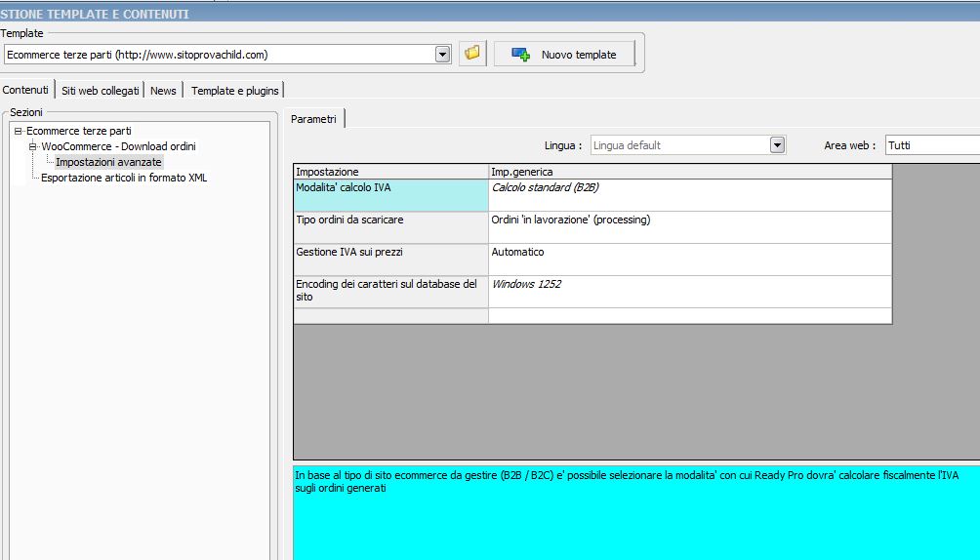Select Esportazione articoli in formato XML
980x560 pixels.
[x=124, y=178]
